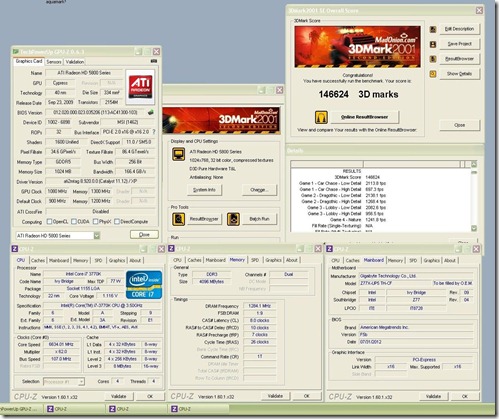The height and width of the screenshot is (419, 499).
Task: Toggle the PhysX checkbox in GPU-Z
Action: [x=95, y=222]
